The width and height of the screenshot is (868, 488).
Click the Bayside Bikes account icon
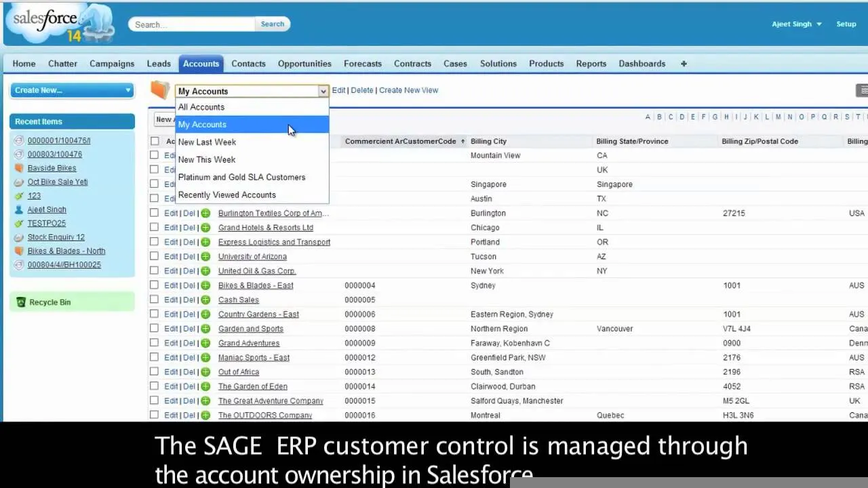pyautogui.click(x=19, y=168)
